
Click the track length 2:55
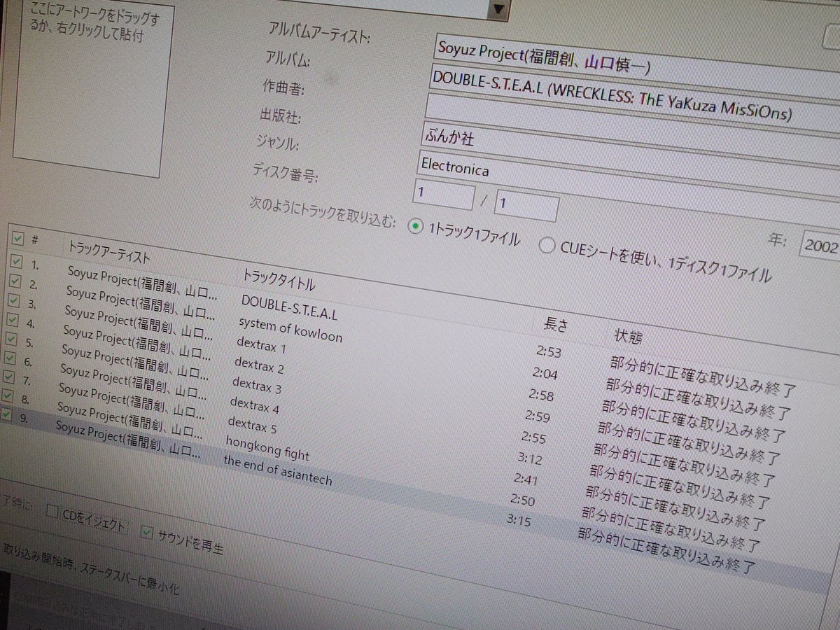(533, 437)
